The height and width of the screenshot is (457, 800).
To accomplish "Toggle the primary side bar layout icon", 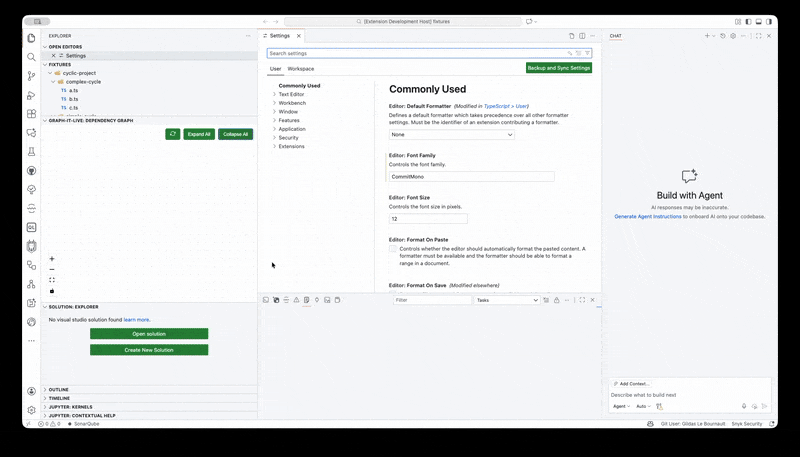I will pyautogui.click(x=748, y=21).
